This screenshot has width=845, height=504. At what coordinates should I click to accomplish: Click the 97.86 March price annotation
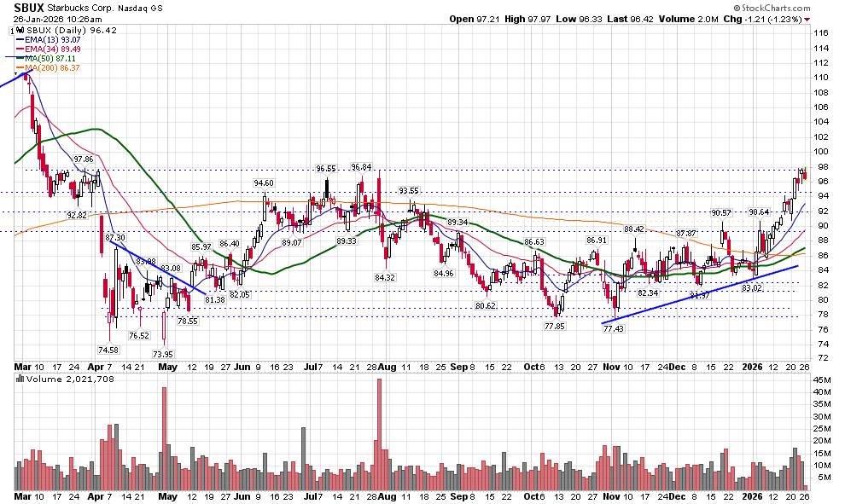(84, 159)
